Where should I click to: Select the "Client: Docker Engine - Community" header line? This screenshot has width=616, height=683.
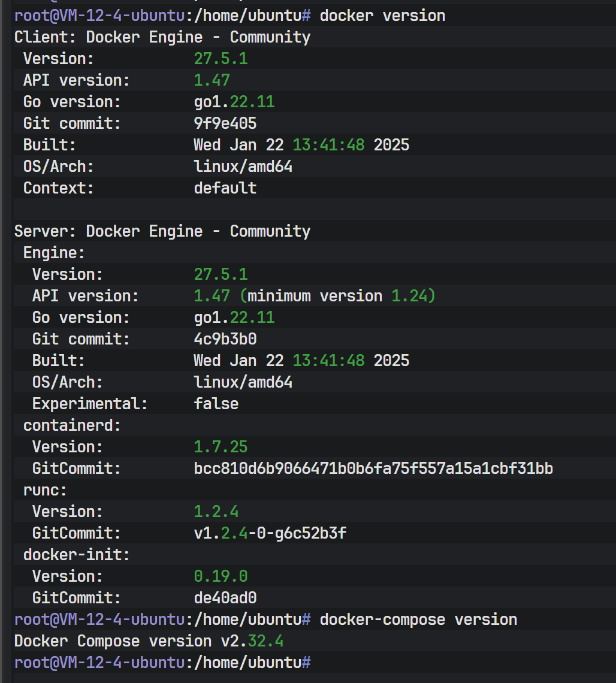click(162, 37)
